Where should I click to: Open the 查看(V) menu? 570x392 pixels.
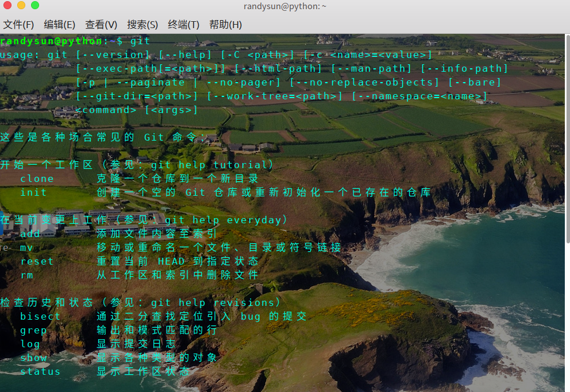pos(101,25)
